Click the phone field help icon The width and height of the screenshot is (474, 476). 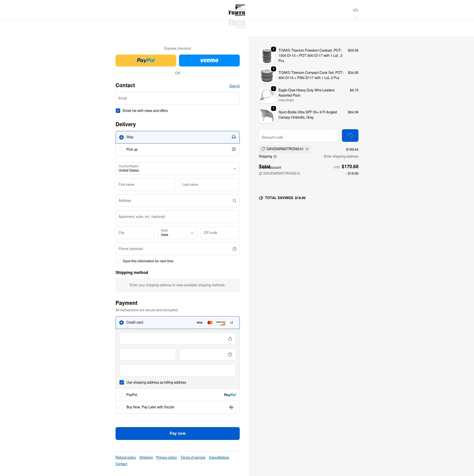pos(234,249)
